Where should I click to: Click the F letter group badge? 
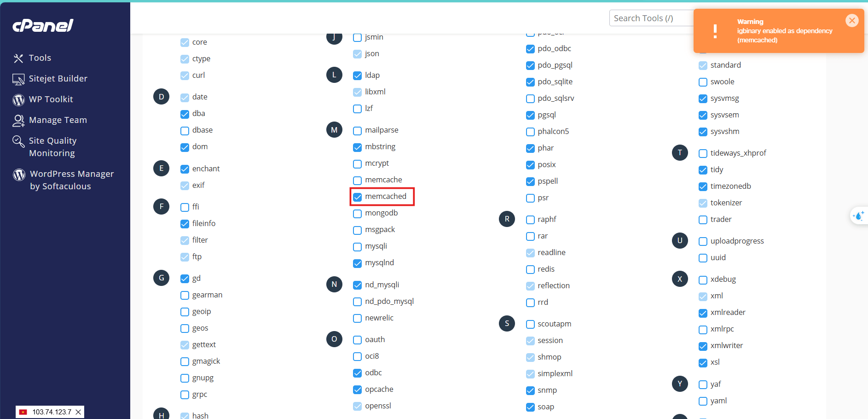click(x=161, y=207)
